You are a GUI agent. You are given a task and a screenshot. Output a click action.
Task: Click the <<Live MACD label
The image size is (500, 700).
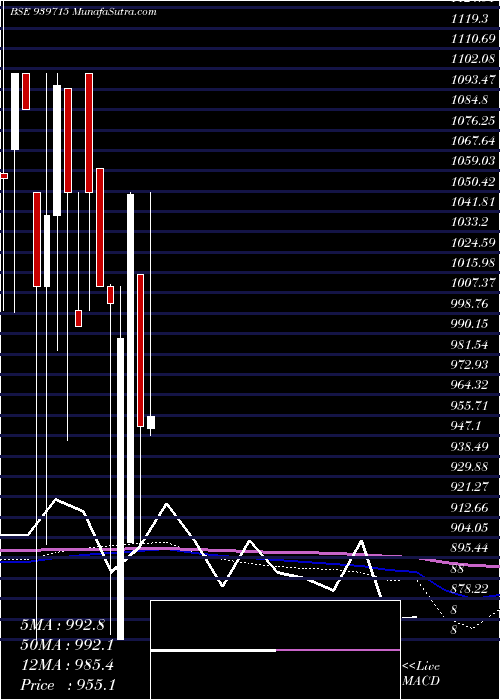coord(421,674)
